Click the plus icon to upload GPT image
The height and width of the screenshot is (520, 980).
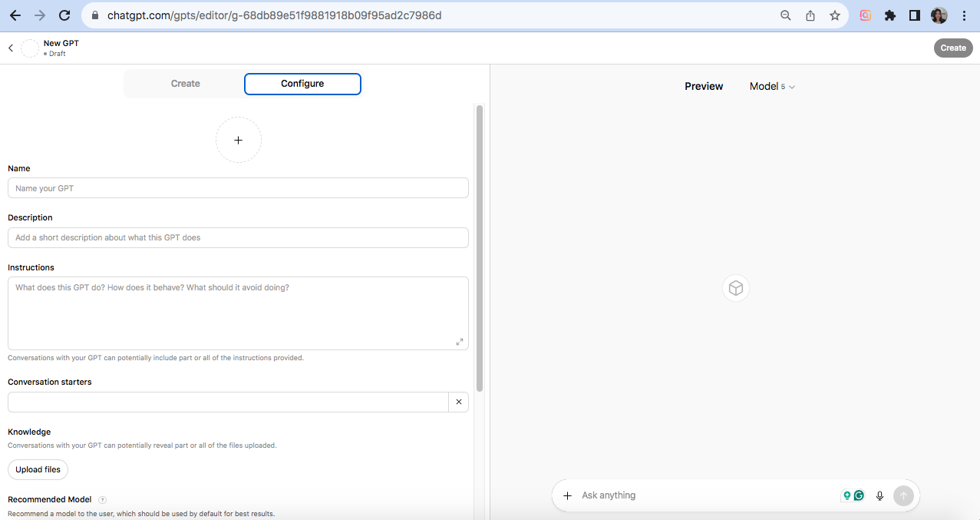(238, 140)
